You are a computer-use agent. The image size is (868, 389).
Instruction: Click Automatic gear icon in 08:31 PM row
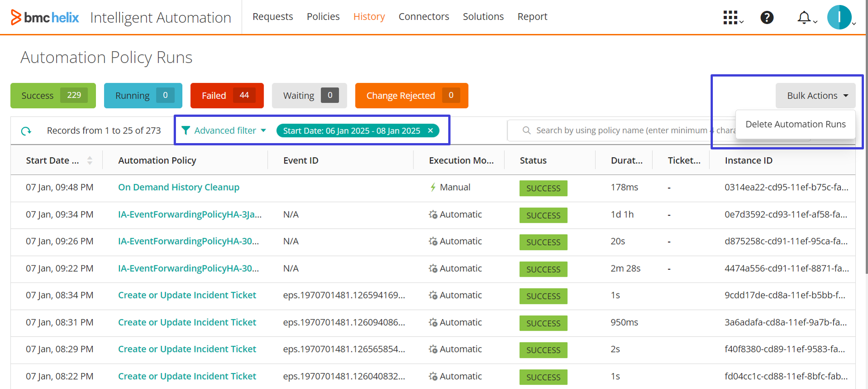(x=433, y=322)
